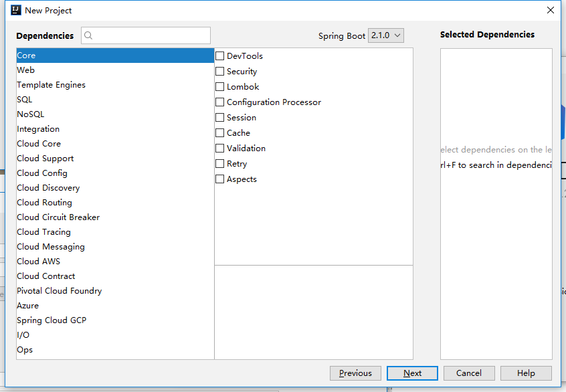The width and height of the screenshot is (566, 392).
Task: Open the Spring Boot version dropdown
Action: pos(386,35)
